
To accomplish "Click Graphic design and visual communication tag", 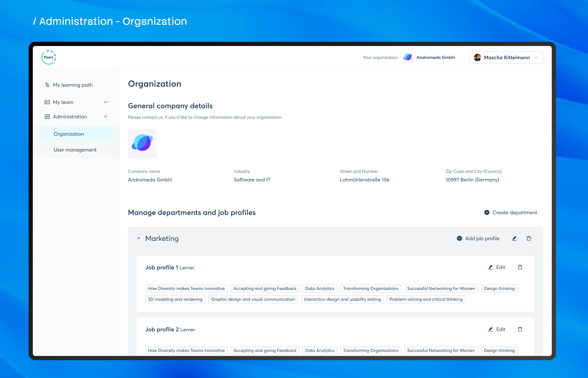I will [x=253, y=300].
